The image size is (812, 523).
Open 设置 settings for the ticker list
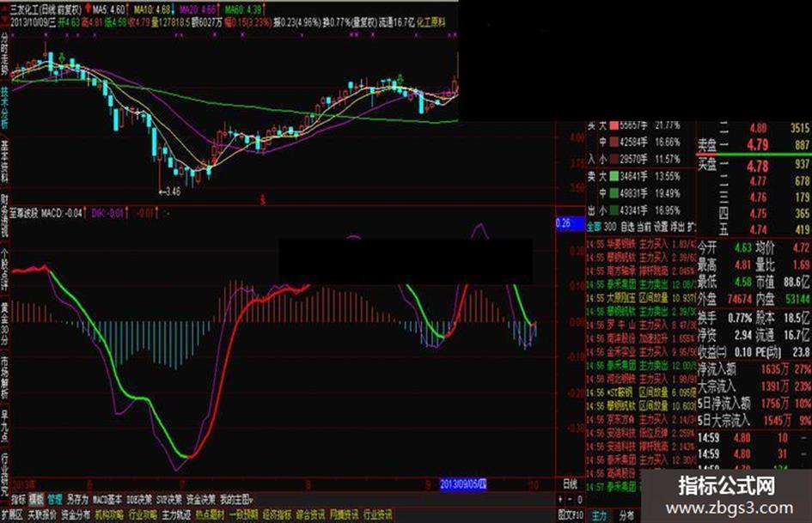[x=660, y=227]
